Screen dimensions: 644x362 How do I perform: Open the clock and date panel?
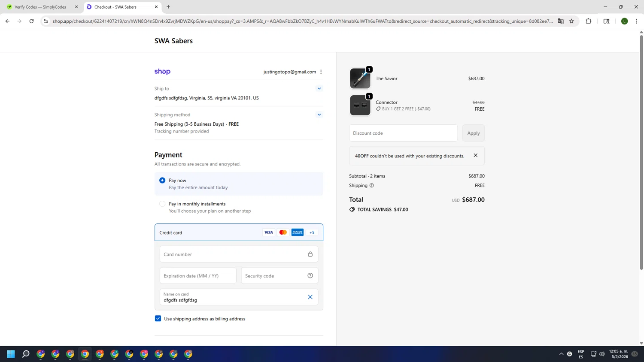tap(618, 354)
